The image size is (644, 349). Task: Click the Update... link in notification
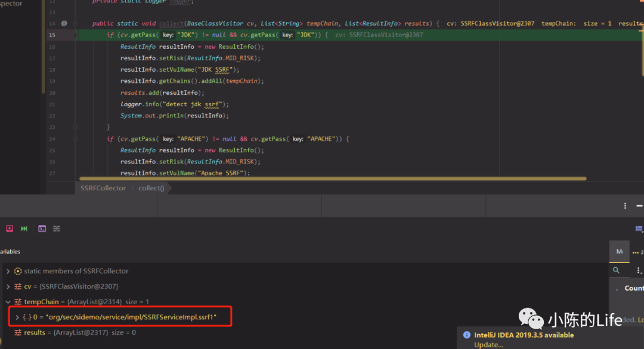point(488,344)
